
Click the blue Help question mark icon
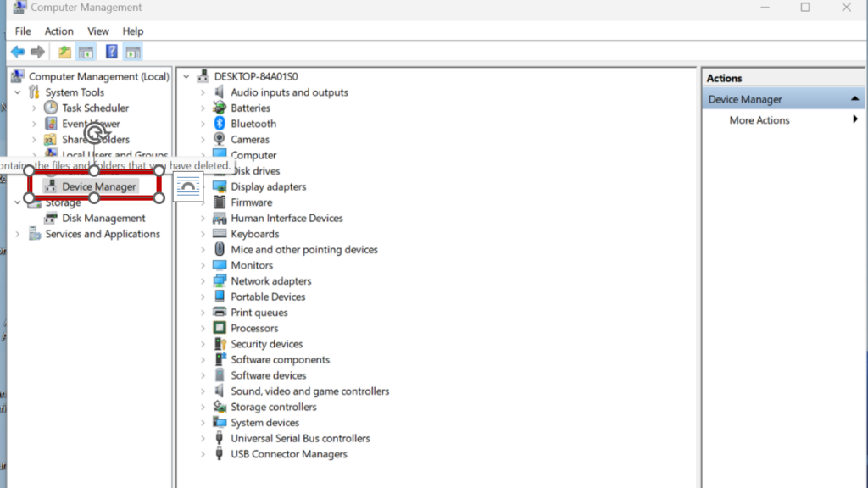(x=111, y=53)
